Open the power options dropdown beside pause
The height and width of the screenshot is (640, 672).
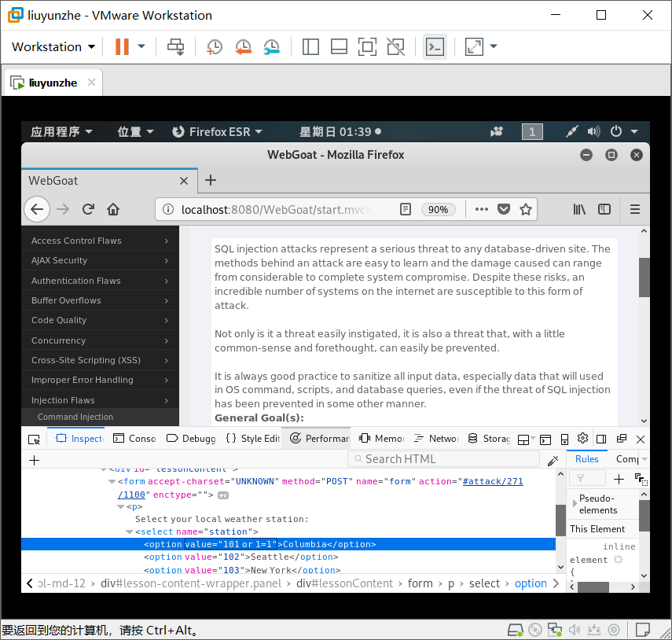(141, 46)
